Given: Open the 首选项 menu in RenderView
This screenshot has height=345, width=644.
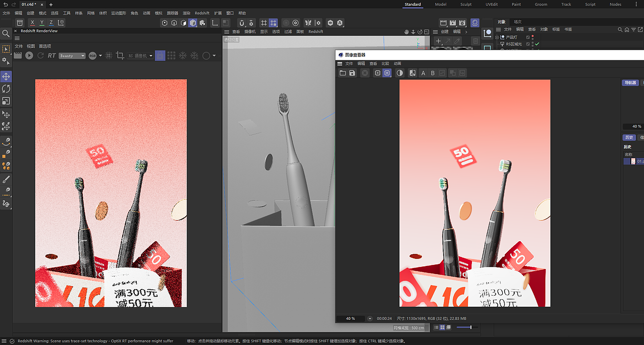Looking at the screenshot, I should [x=45, y=46].
